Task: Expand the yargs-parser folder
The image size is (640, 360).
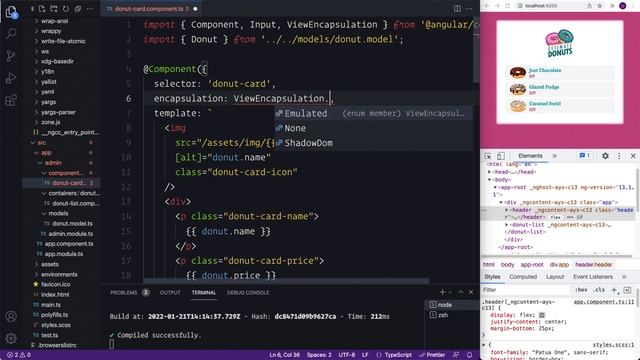Action: coord(58,112)
